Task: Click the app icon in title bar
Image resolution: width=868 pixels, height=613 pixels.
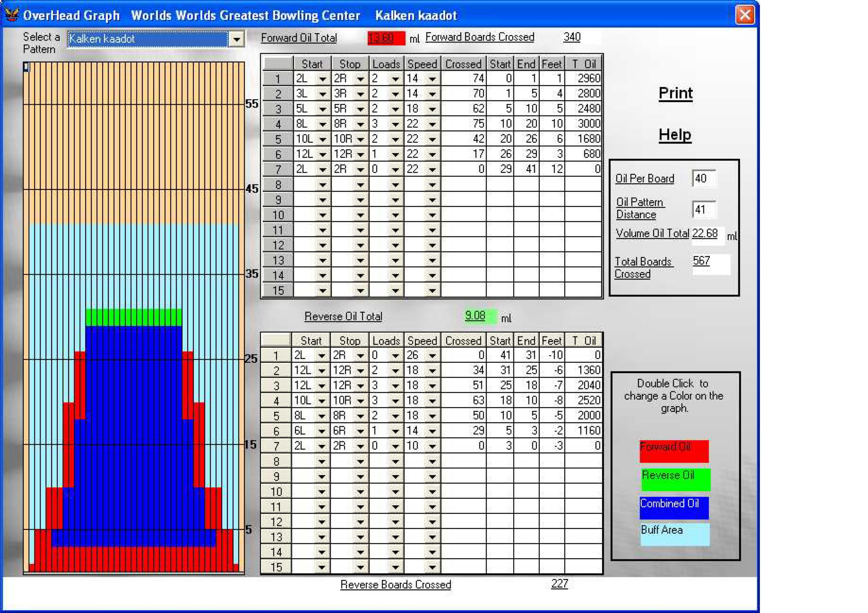Action: pyautogui.click(x=12, y=15)
